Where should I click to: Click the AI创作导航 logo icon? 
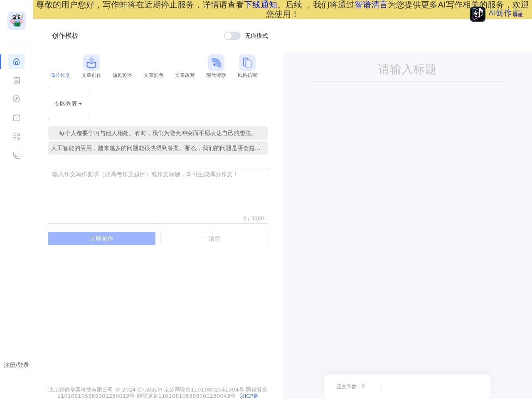(478, 14)
